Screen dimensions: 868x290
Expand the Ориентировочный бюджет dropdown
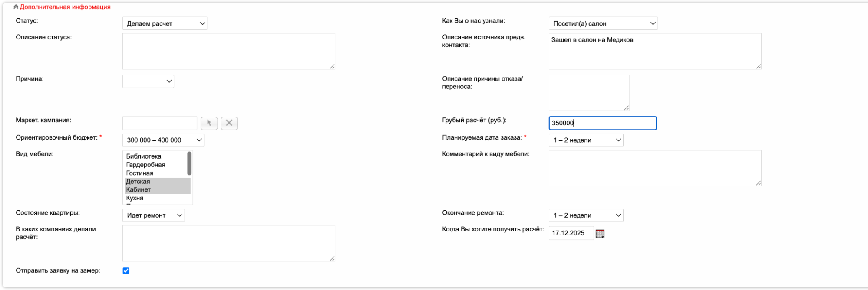click(x=163, y=140)
